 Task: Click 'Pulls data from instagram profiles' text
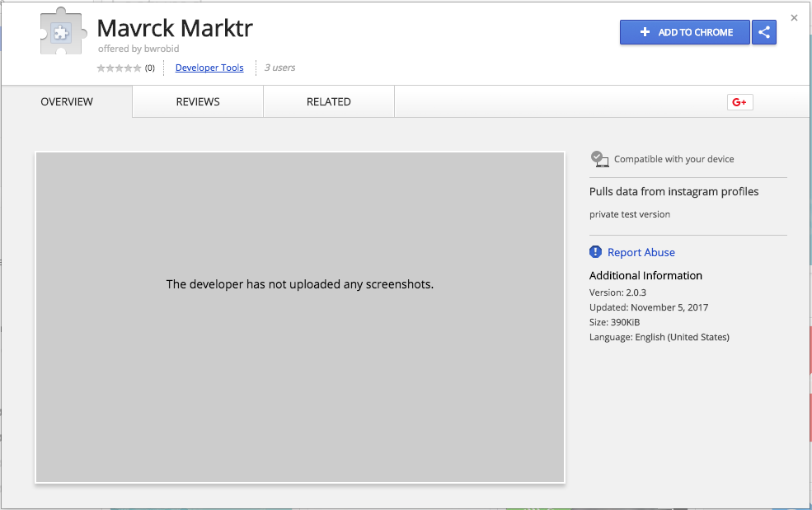(x=674, y=192)
